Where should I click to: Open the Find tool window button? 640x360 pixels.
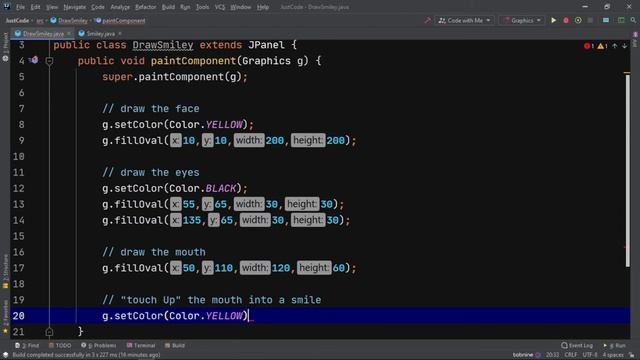[x=27, y=345]
